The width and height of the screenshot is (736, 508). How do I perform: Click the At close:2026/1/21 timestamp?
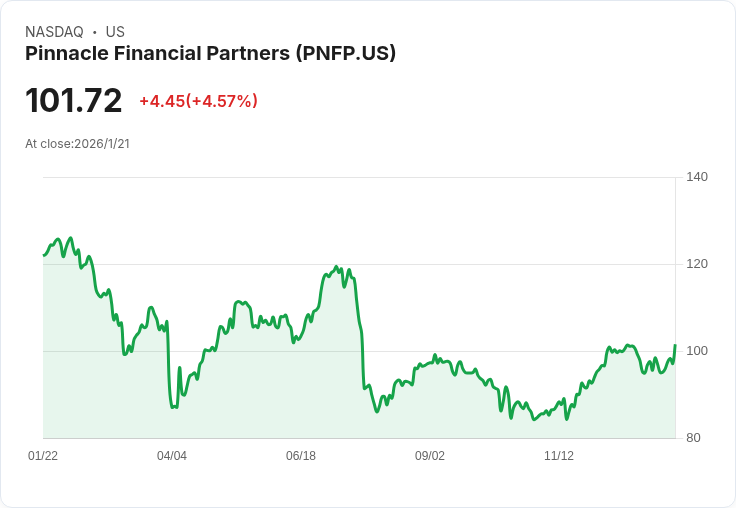pyautogui.click(x=77, y=144)
